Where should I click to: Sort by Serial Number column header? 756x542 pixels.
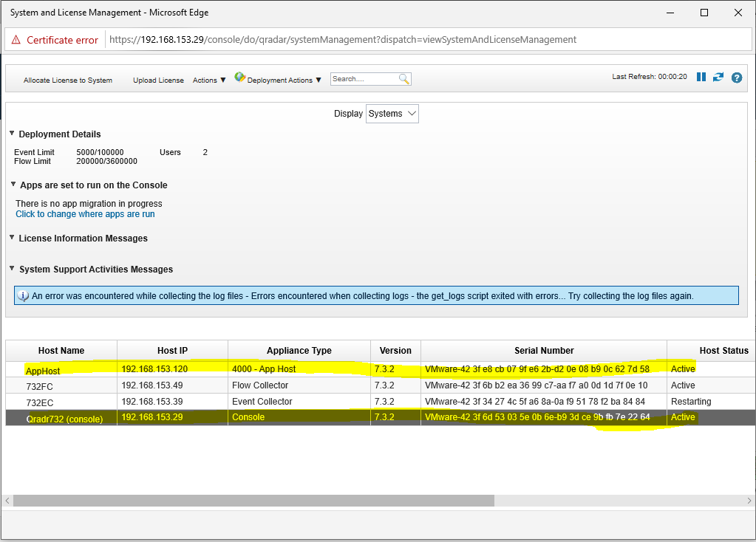click(x=544, y=351)
